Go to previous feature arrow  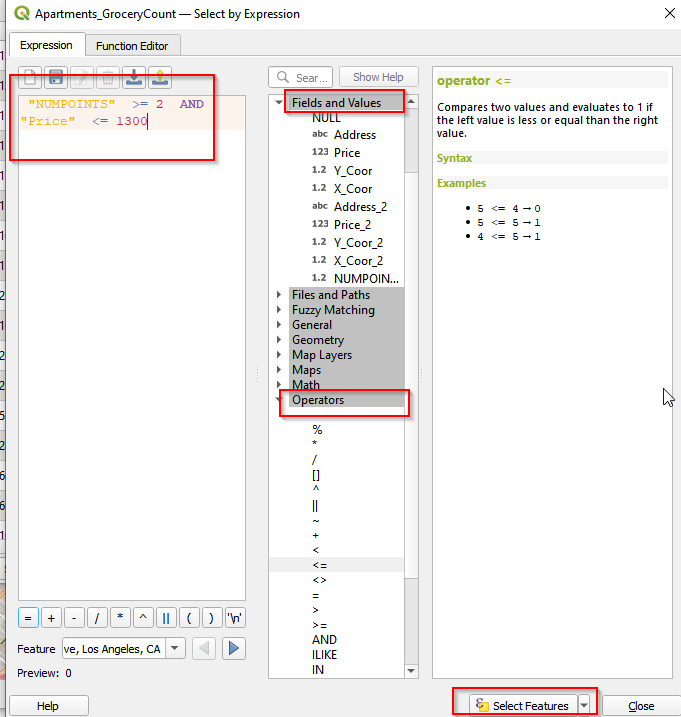204,648
